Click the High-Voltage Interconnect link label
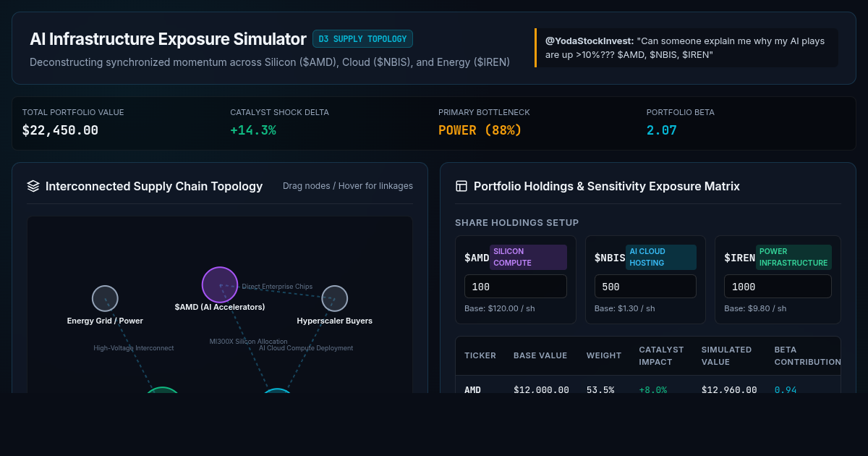This screenshot has width=868, height=456. click(x=134, y=348)
